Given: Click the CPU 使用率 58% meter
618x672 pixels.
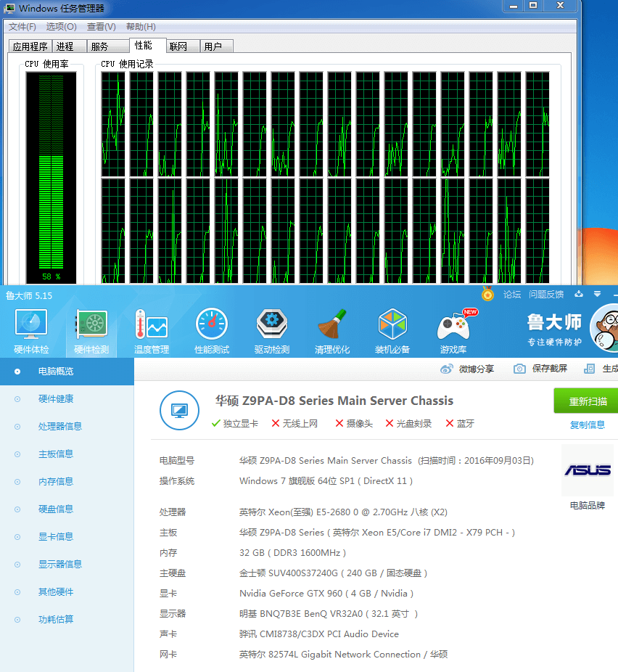Looking at the screenshot, I should pyautogui.click(x=51, y=178).
